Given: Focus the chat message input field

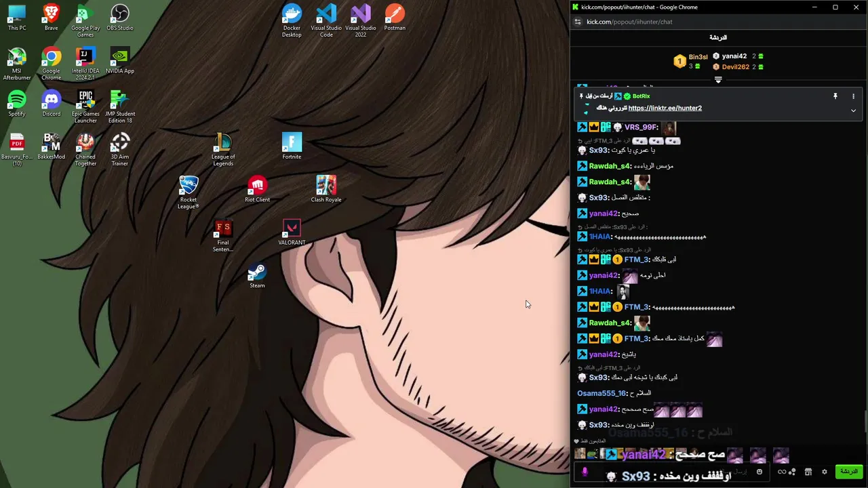Looking at the screenshot, I should [x=671, y=472].
